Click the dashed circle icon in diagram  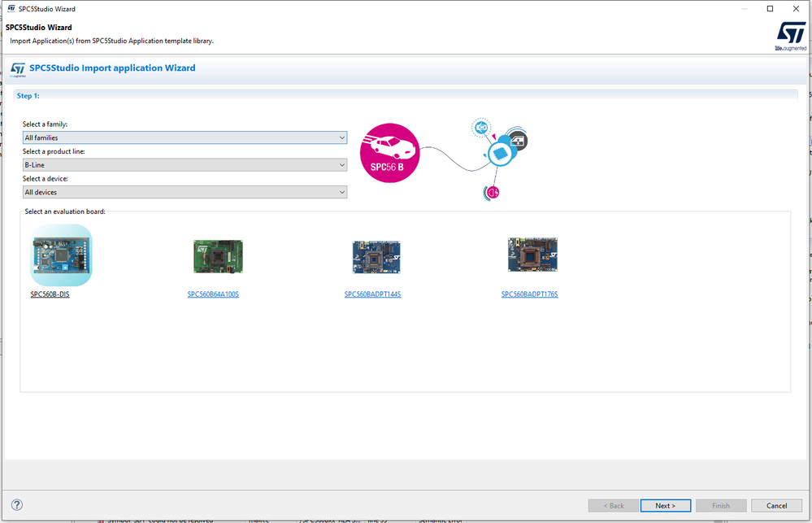point(481,127)
